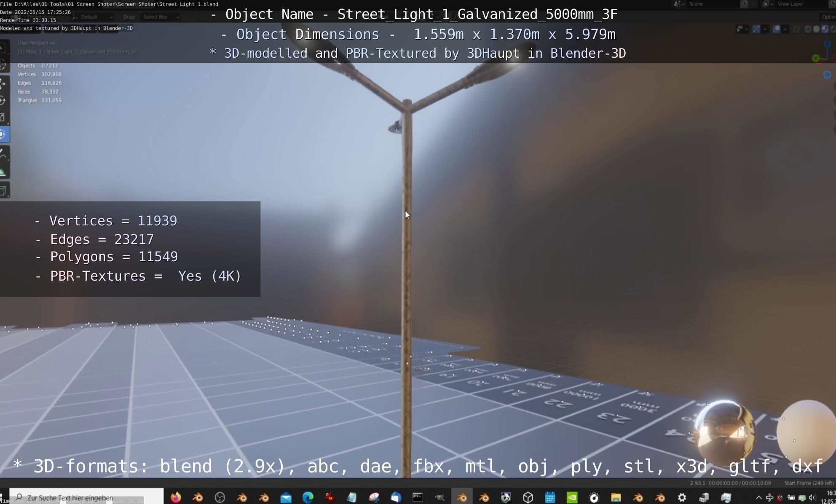This screenshot has width=836, height=504.
Task: Click the Y axis on navigation gizmo
Action: pyautogui.click(x=816, y=58)
